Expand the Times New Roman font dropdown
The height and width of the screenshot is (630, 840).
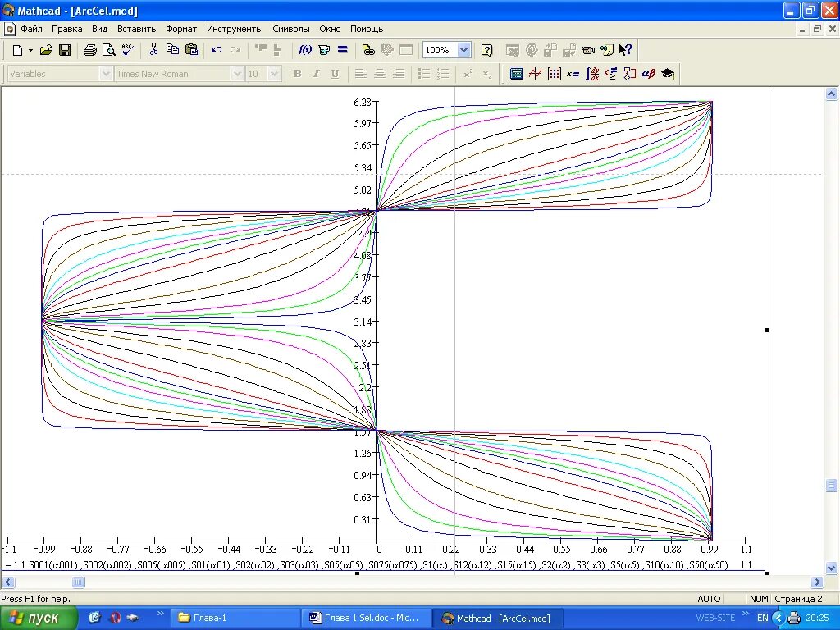237,74
